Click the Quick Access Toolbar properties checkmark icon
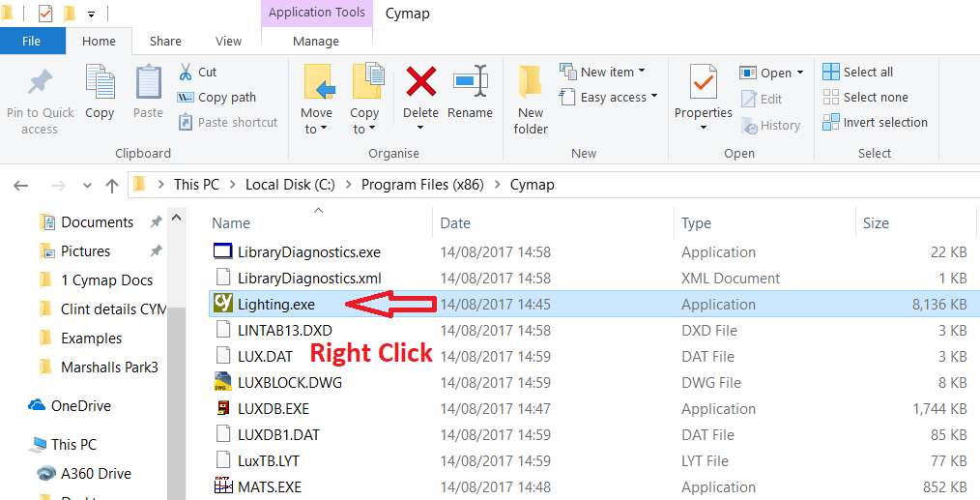 (x=45, y=14)
